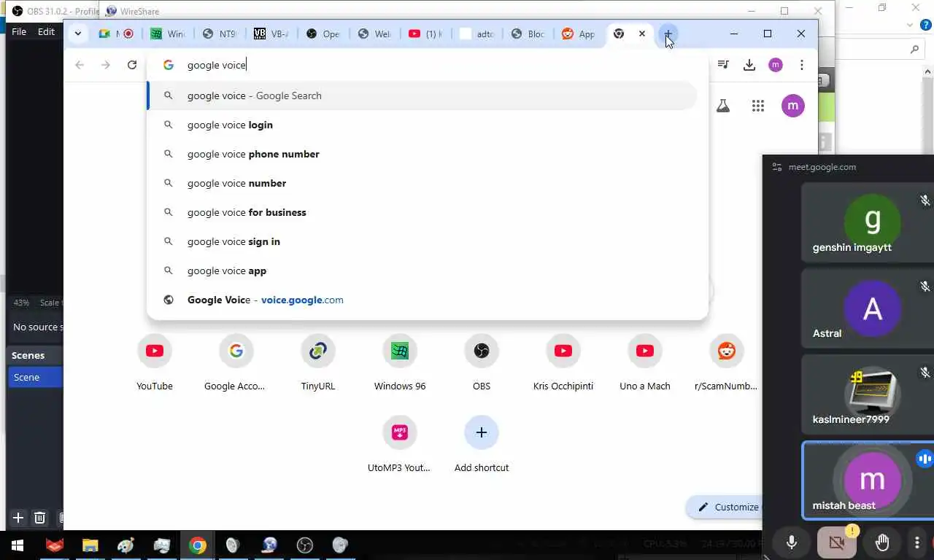Switch to the Google Meet tab
The height and width of the screenshot is (560, 934).
click(x=116, y=34)
